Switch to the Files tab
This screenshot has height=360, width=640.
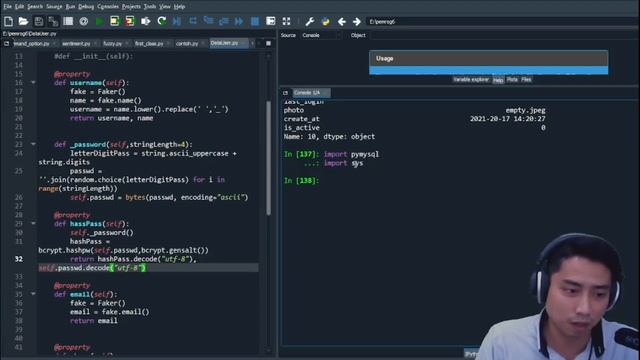click(x=526, y=80)
